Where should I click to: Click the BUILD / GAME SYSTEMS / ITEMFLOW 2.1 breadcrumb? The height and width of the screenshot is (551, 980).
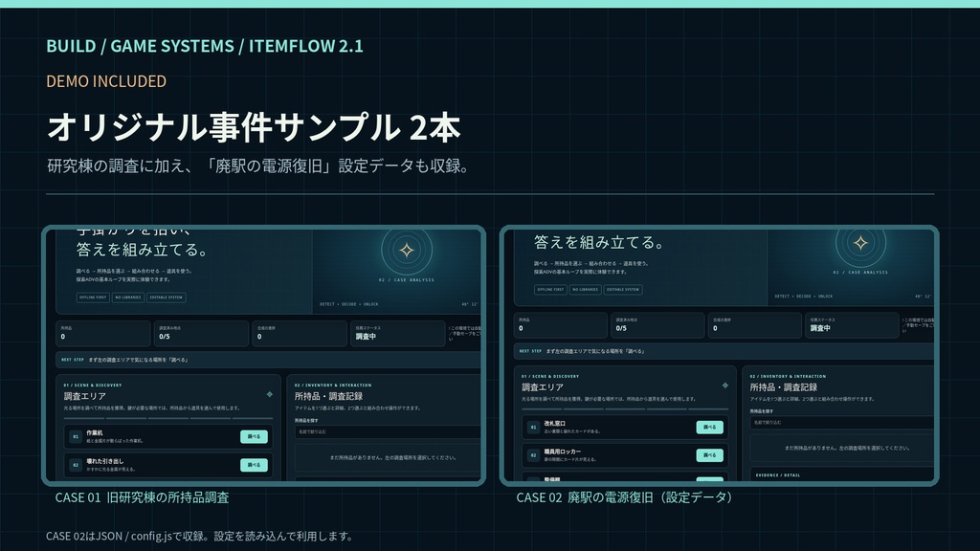[x=205, y=46]
